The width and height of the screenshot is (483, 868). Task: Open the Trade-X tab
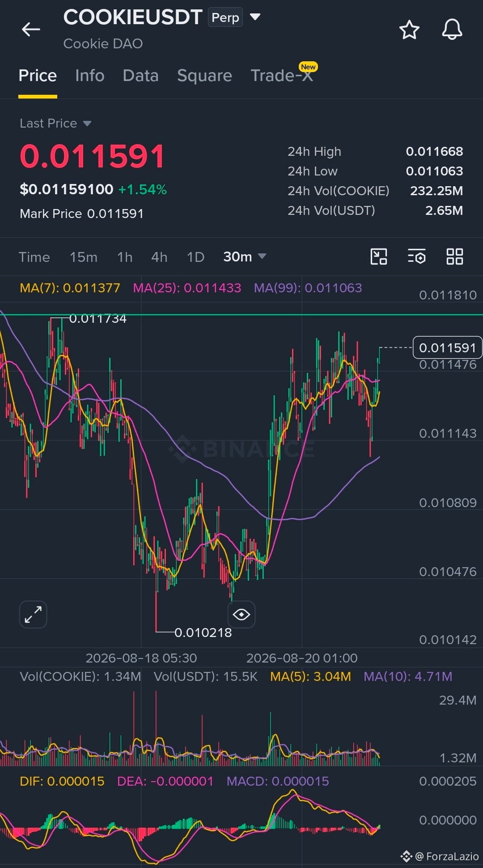(x=282, y=76)
